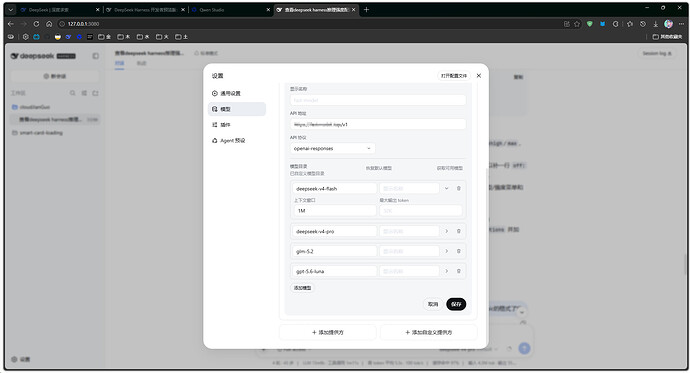Open the browser tab list dropdown
The width and height of the screenshot is (690, 373).
11,10
